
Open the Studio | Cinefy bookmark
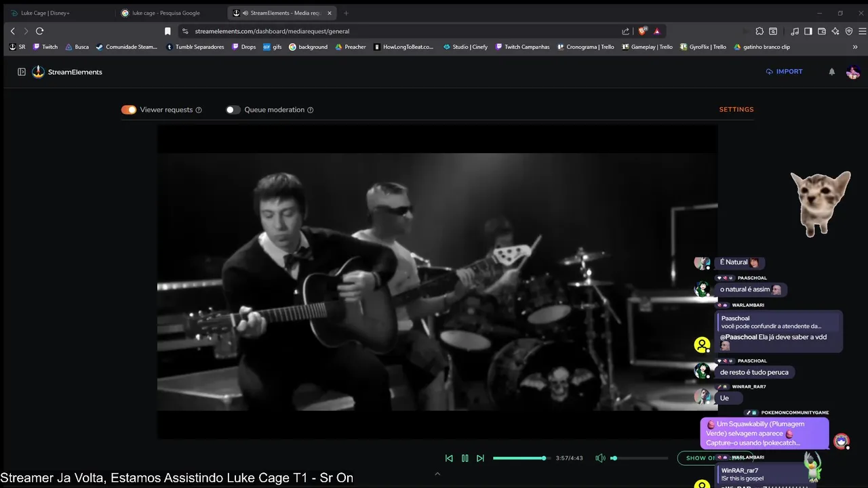(465, 47)
